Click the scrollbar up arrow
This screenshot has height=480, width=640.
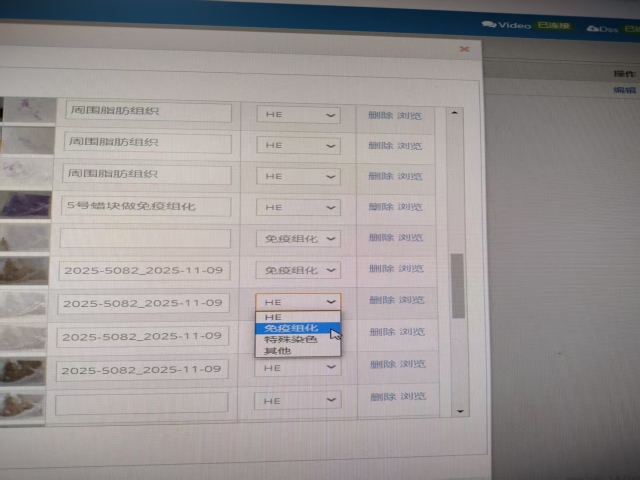457,113
